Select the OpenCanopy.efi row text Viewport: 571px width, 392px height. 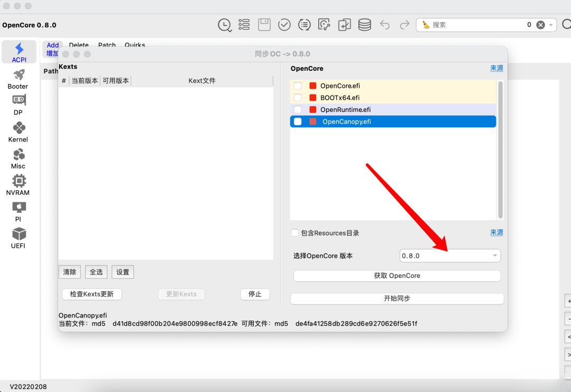click(347, 122)
